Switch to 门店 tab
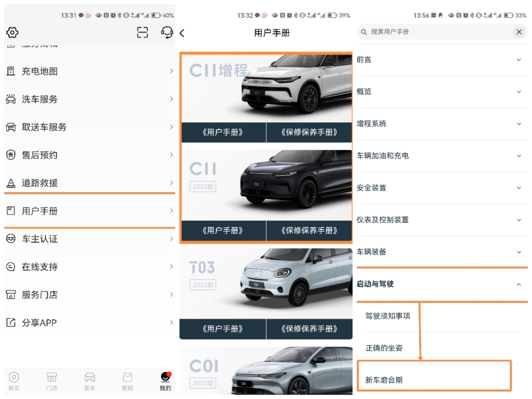This screenshot has height=399, width=532. 52,381
